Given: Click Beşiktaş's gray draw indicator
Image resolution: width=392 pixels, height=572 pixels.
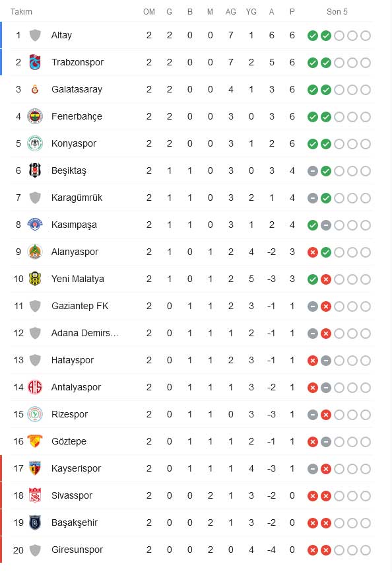Looking at the screenshot, I should click(312, 170).
